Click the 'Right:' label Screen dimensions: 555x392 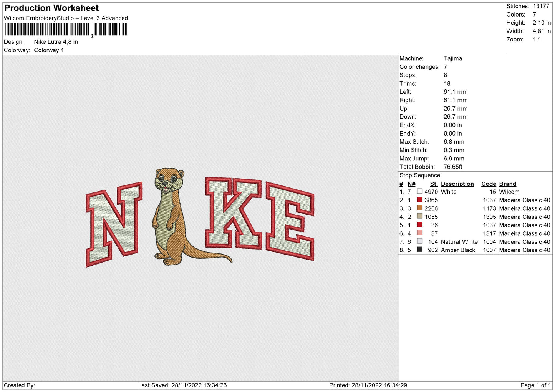click(x=407, y=100)
